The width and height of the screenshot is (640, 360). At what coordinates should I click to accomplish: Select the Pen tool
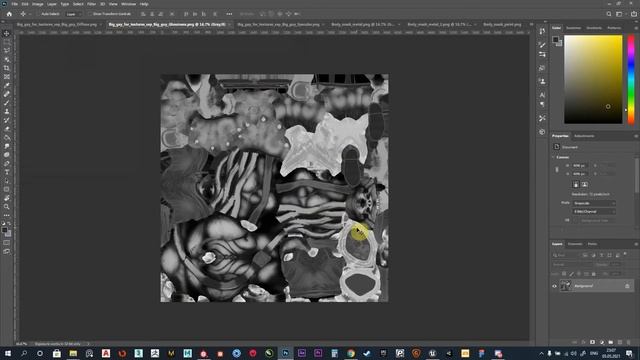click(x=7, y=163)
